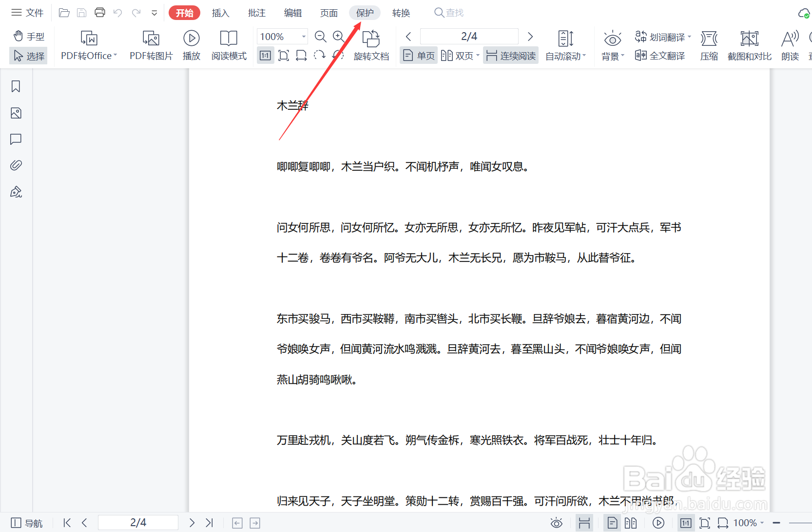This screenshot has height=532, width=812.
Task: Open the comments sidebar panel
Action: 16,139
